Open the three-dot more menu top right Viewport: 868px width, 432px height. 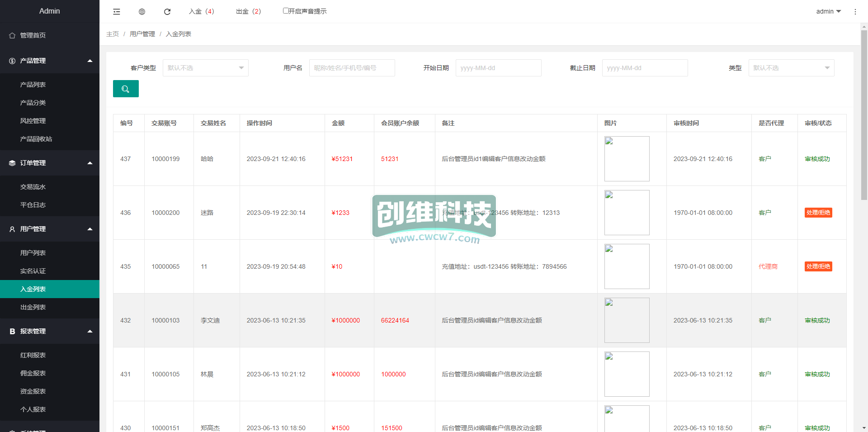pos(855,12)
